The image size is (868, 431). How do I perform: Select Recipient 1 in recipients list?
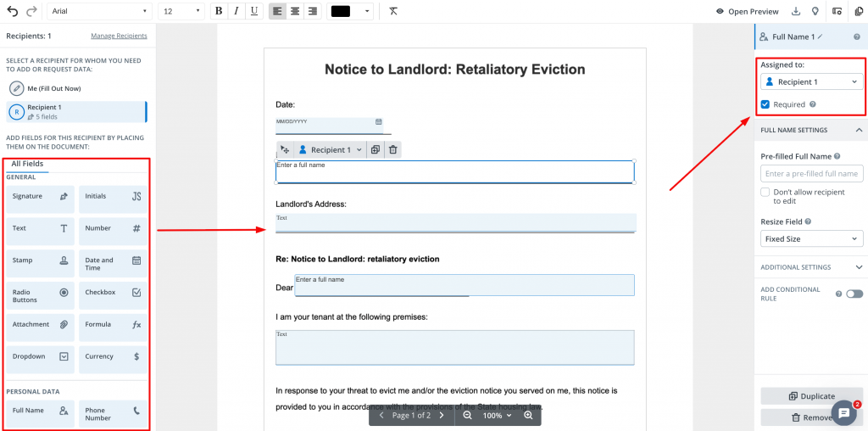pyautogui.click(x=76, y=111)
